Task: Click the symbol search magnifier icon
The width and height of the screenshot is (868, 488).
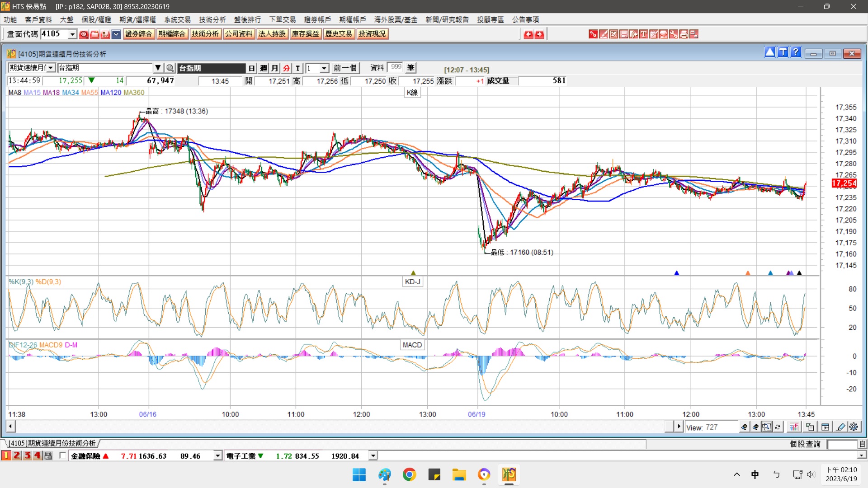Action: pyautogui.click(x=170, y=68)
